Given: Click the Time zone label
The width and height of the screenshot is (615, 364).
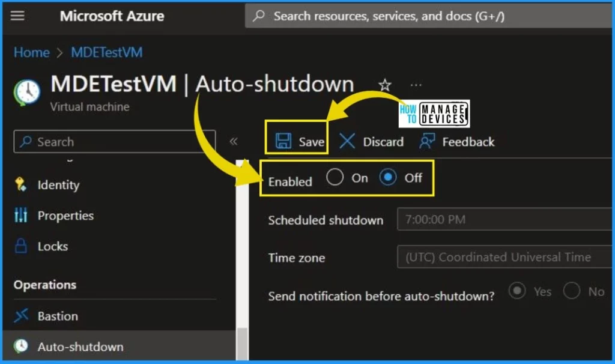Looking at the screenshot, I should coord(297,258).
